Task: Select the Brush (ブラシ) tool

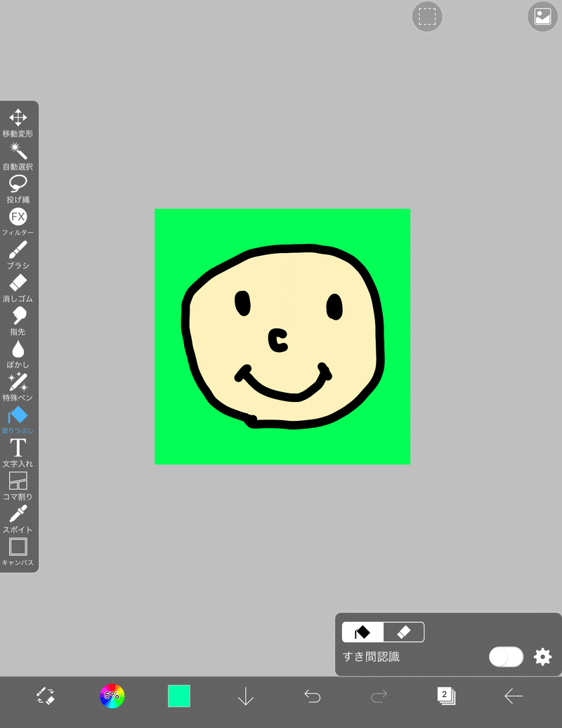Action: point(18,255)
